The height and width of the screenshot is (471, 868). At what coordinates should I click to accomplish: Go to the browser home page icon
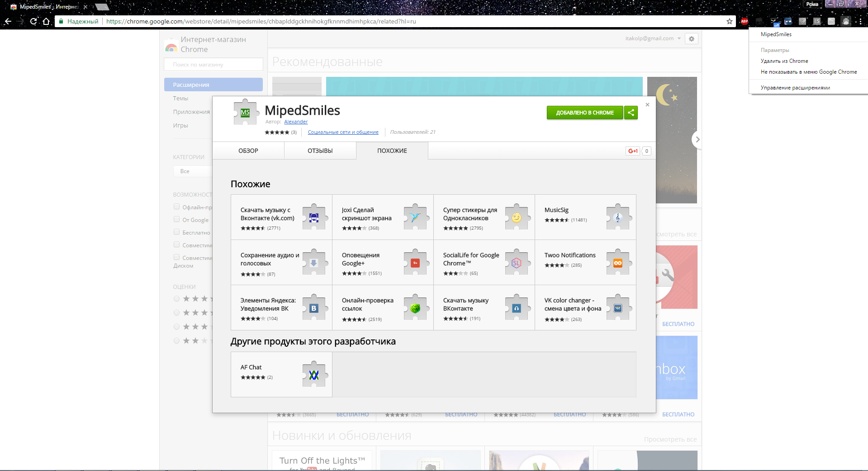(46, 21)
